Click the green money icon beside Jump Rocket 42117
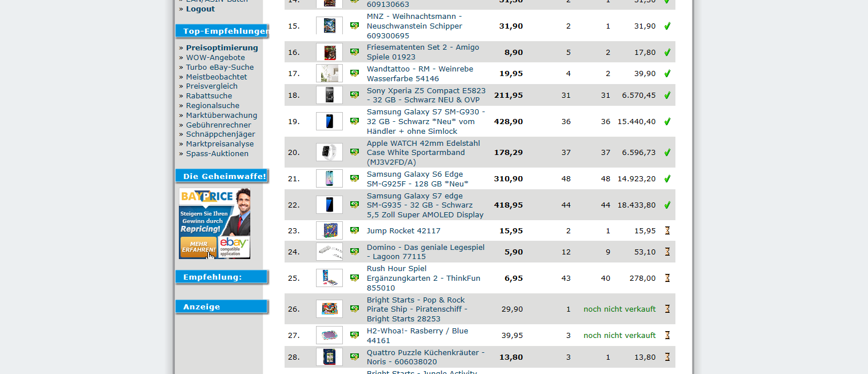 pos(354,230)
